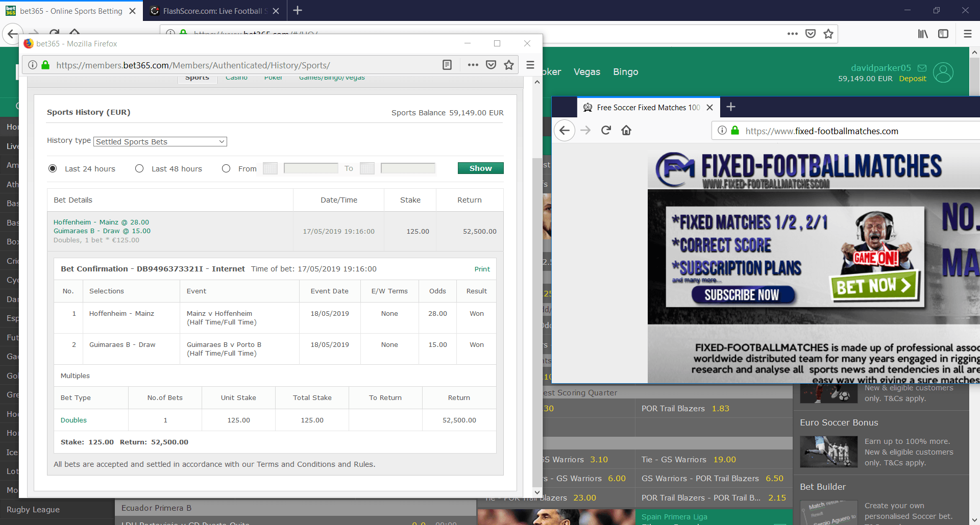This screenshot has height=525, width=980.
Task: Click user account avatar icon on bet365
Action: pyautogui.click(x=943, y=72)
